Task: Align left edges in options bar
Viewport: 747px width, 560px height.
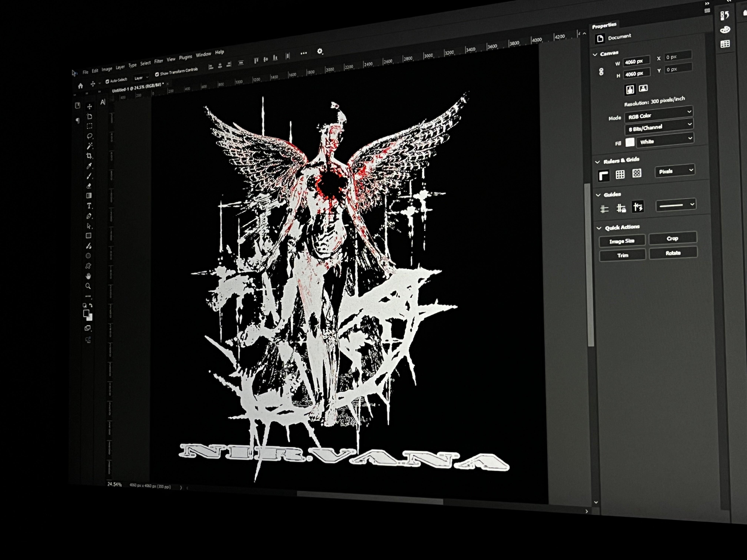Action: tap(211, 67)
